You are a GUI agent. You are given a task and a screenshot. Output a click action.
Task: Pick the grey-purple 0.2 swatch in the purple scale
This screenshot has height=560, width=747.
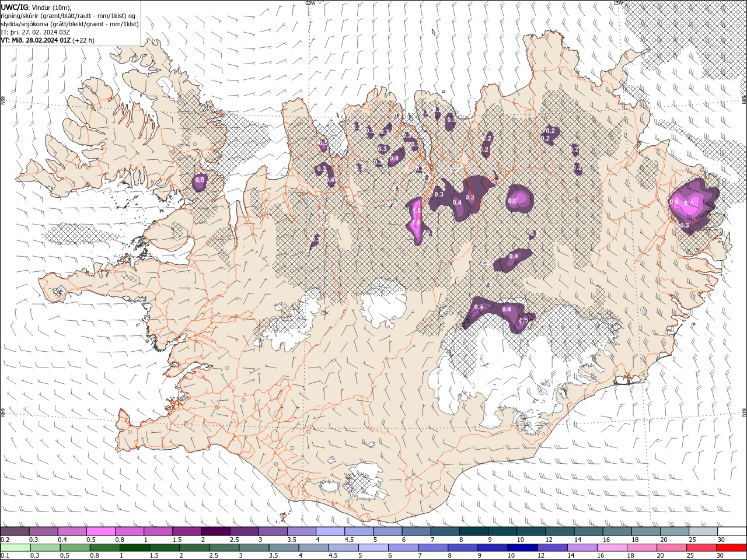pos(15,531)
